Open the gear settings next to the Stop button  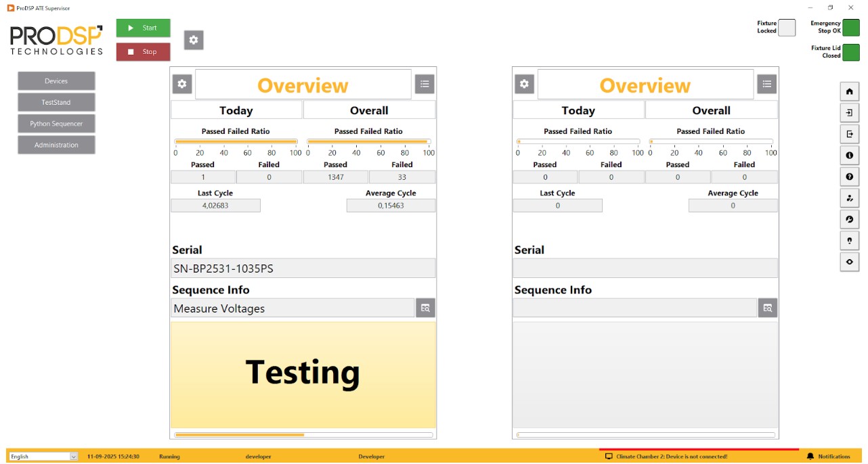click(x=194, y=40)
